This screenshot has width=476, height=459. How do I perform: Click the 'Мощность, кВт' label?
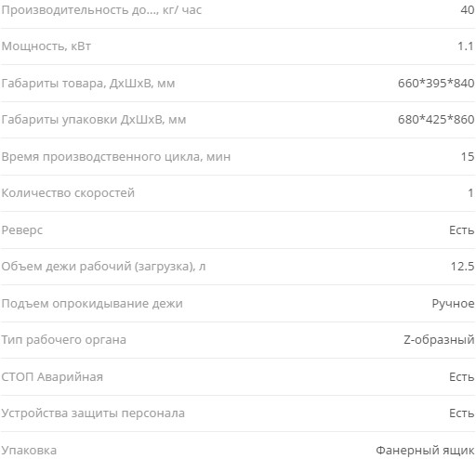click(x=46, y=46)
